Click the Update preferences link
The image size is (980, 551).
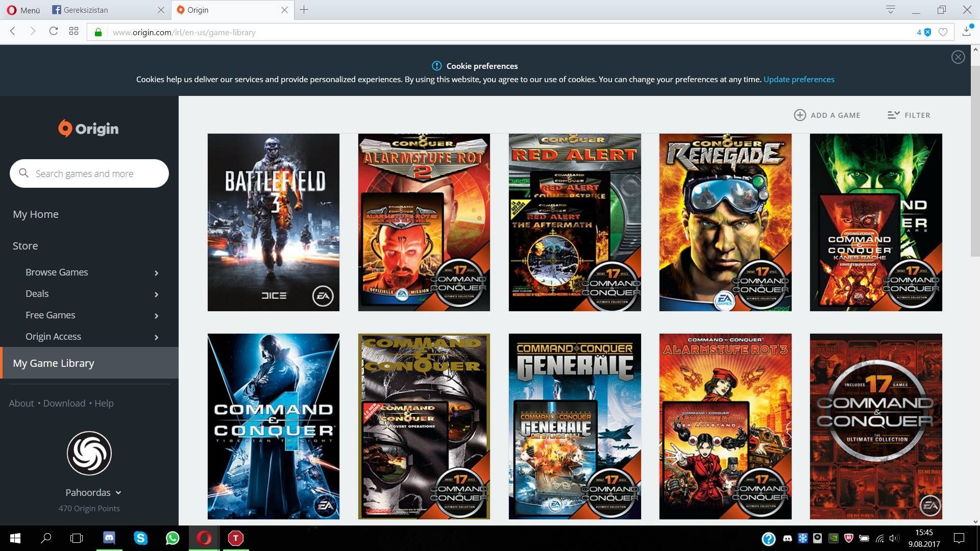(x=799, y=79)
